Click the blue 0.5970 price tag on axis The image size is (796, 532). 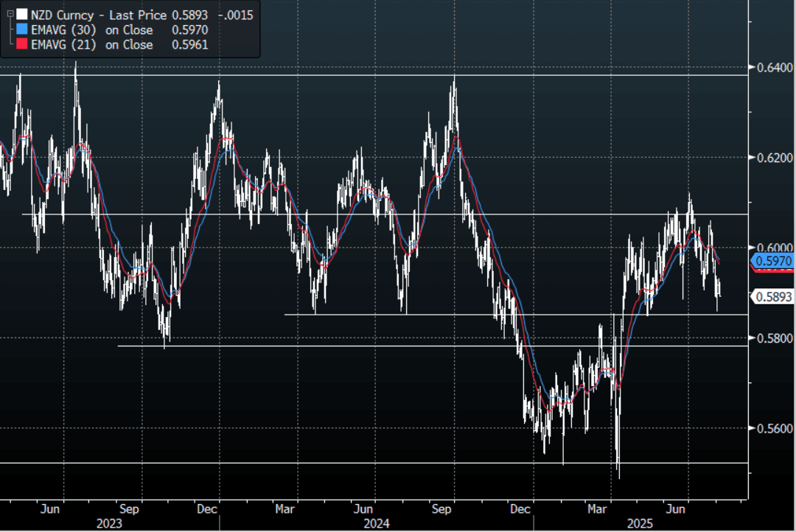(772, 261)
